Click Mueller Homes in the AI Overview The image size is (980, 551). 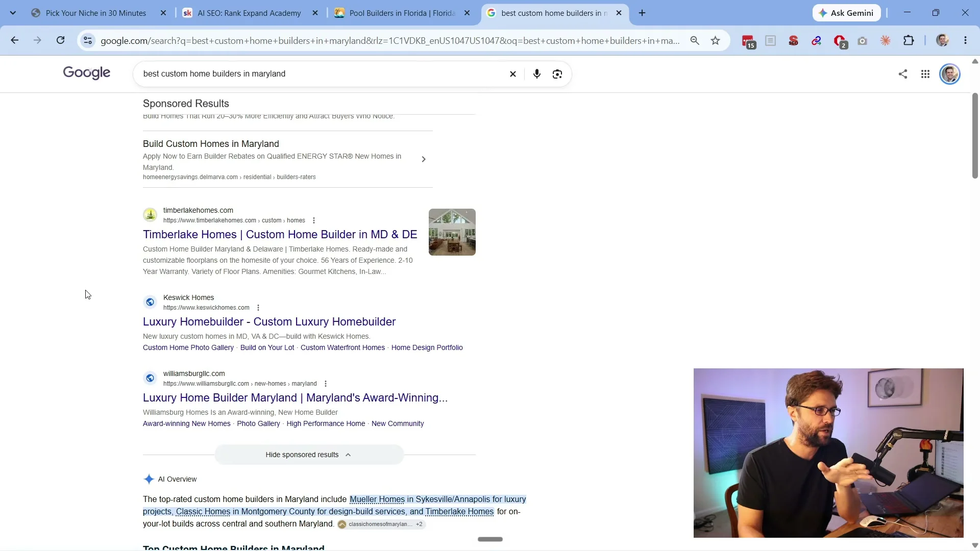pyautogui.click(x=377, y=499)
